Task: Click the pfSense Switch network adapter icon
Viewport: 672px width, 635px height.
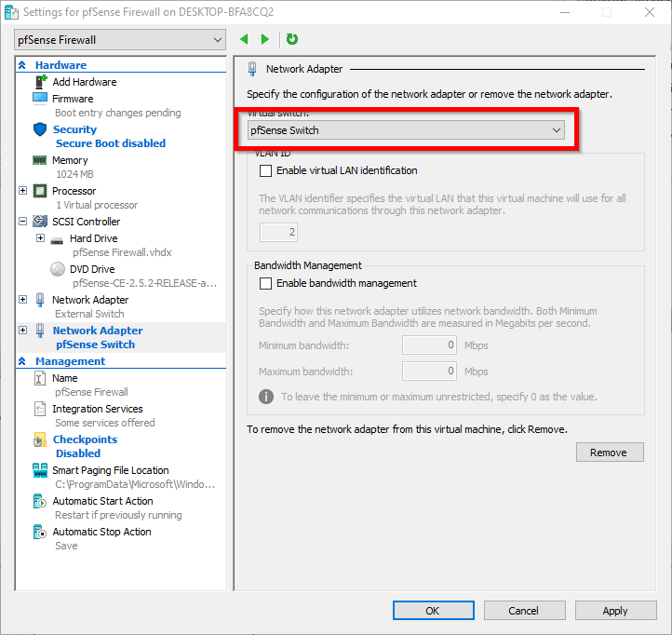Action: 40,331
